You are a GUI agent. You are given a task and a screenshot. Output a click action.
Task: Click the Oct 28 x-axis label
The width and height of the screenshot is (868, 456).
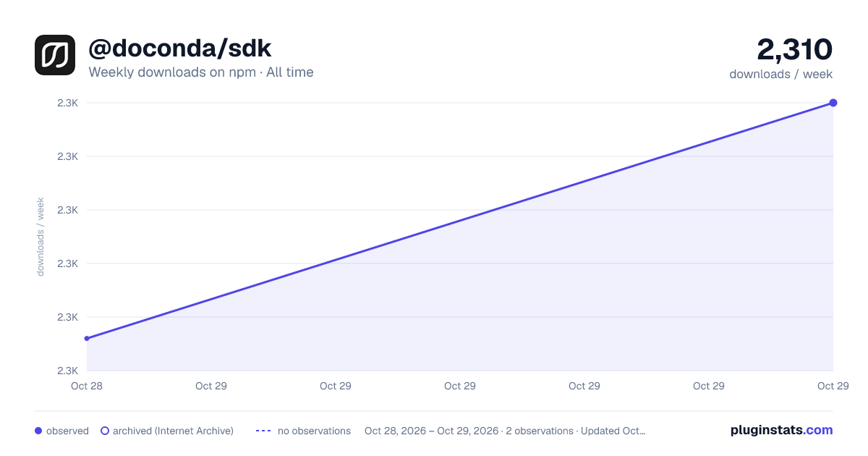tap(87, 386)
